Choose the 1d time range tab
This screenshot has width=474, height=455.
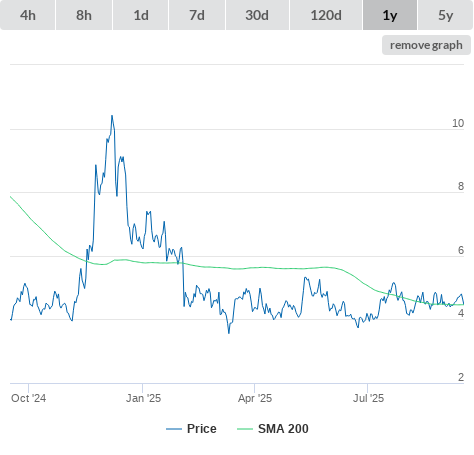(141, 15)
